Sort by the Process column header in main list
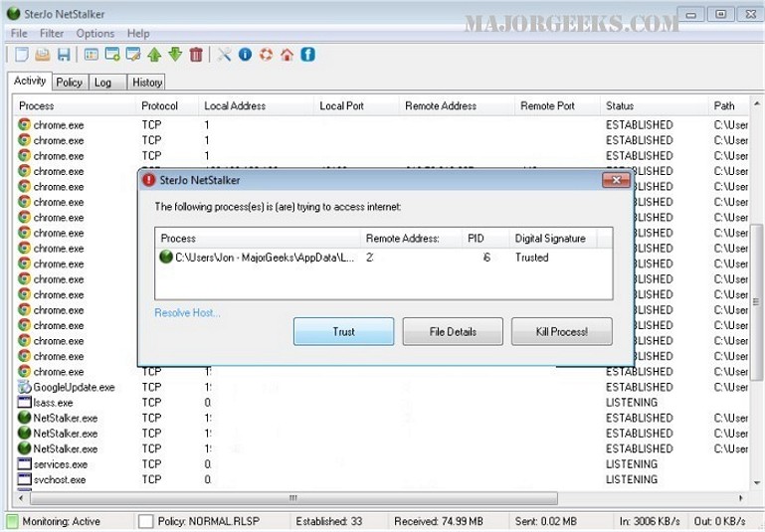 tap(75, 105)
